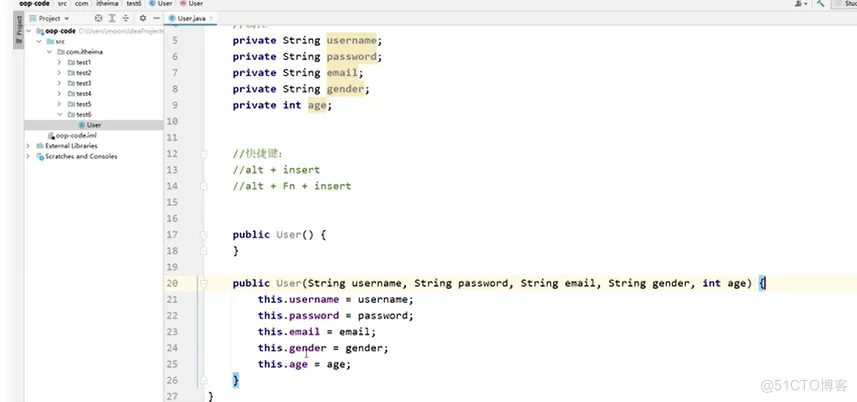Click 'this.age = age;' line

click(304, 364)
